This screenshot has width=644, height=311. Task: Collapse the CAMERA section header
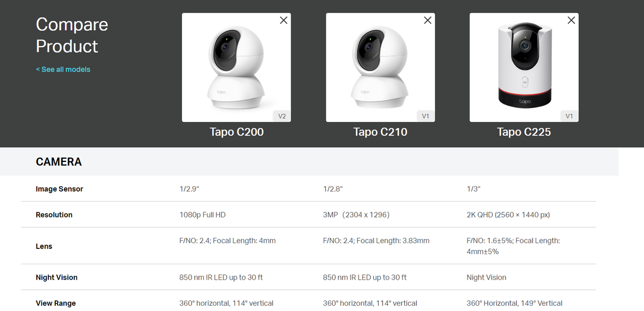click(59, 161)
